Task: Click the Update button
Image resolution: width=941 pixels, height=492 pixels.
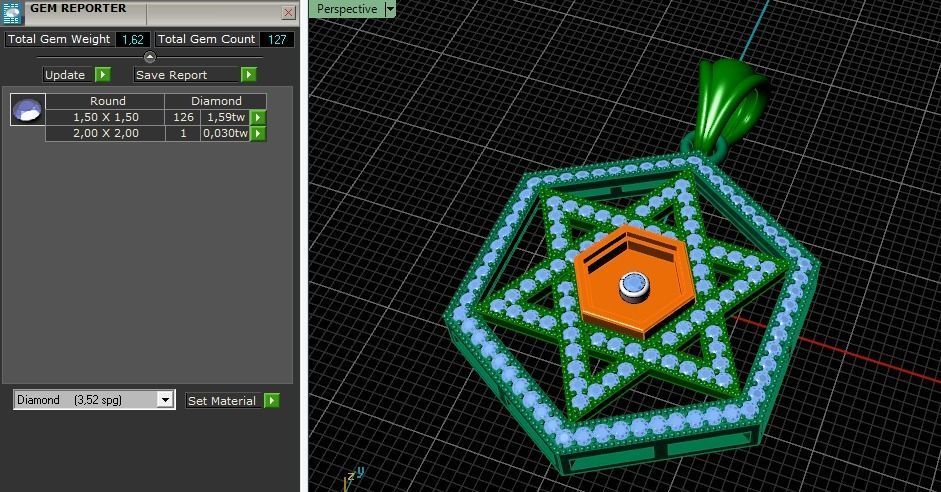Action: [x=65, y=75]
